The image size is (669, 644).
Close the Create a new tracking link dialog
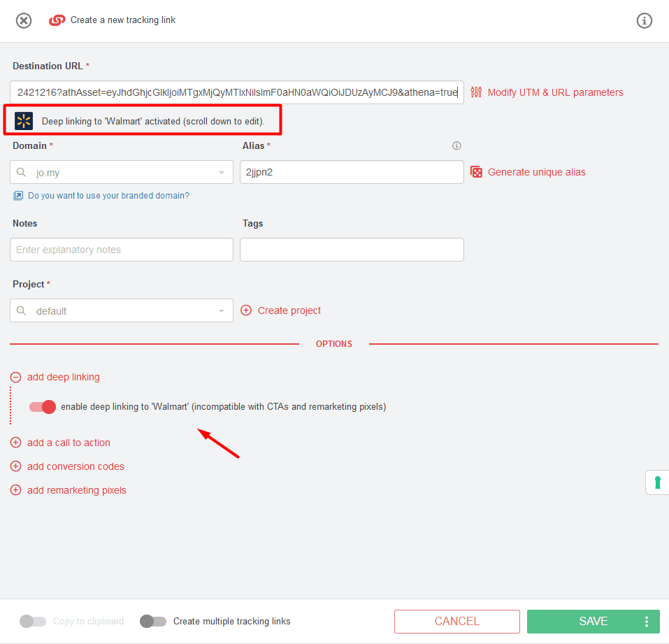point(24,20)
